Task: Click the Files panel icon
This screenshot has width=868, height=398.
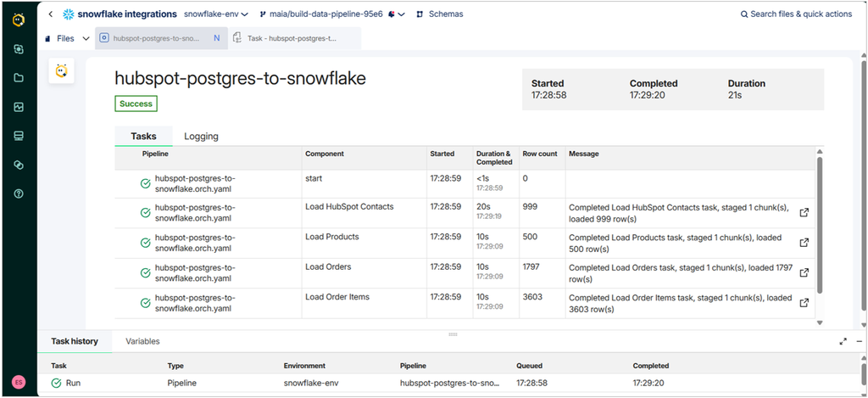Action: (48, 39)
